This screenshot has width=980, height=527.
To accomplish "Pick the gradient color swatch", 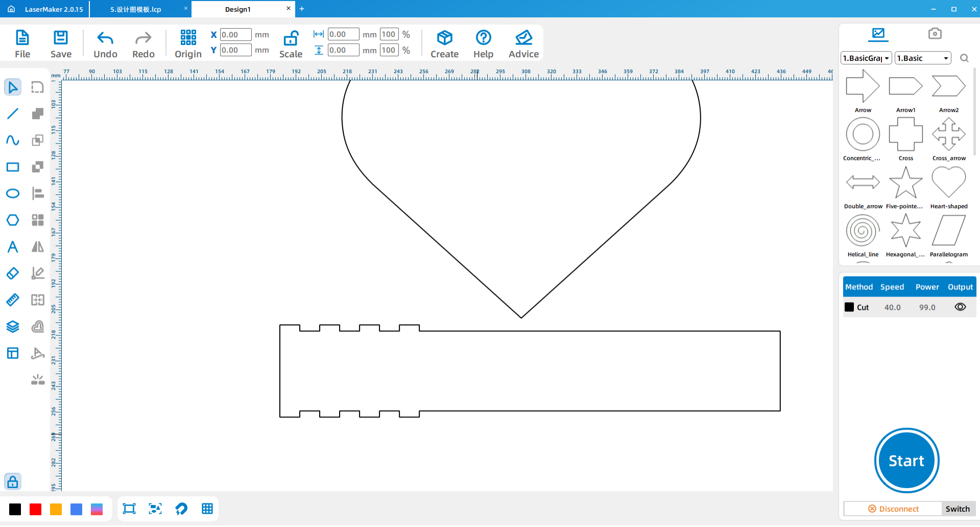I will 97,509.
